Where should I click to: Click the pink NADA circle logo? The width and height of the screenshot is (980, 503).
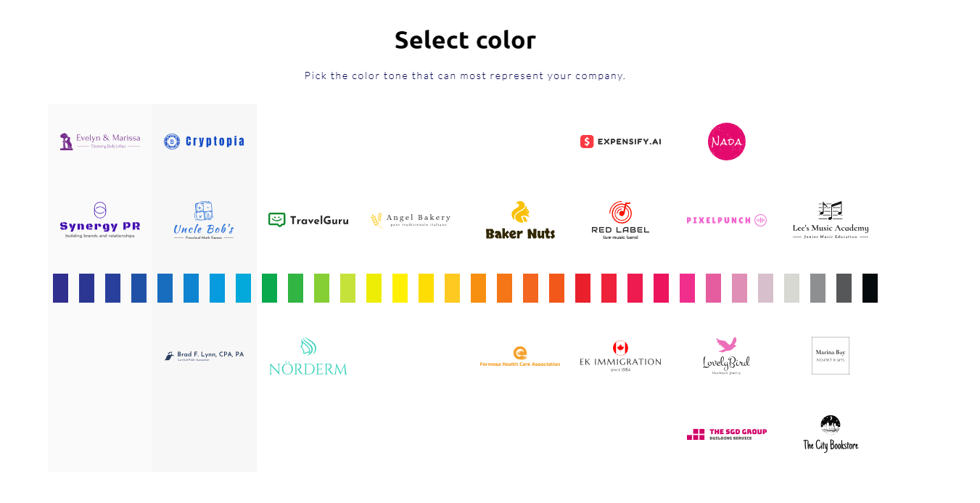click(x=726, y=142)
